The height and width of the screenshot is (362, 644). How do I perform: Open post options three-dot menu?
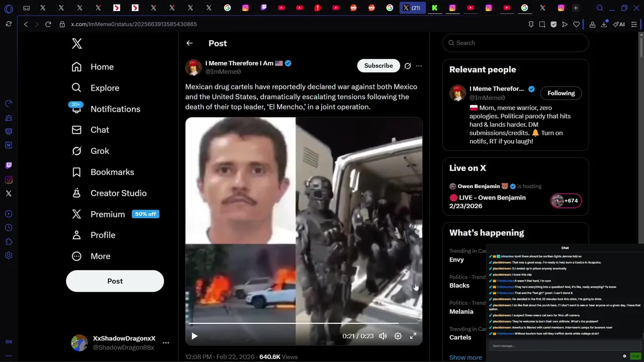tap(419, 66)
